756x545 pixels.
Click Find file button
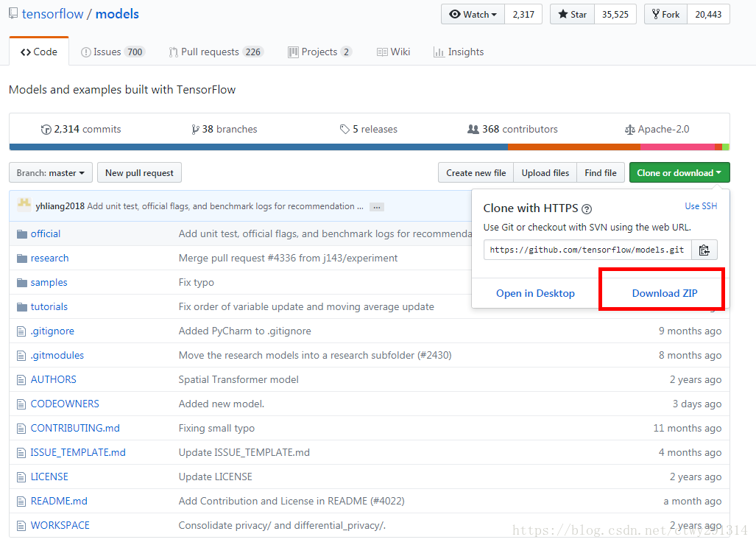click(601, 172)
